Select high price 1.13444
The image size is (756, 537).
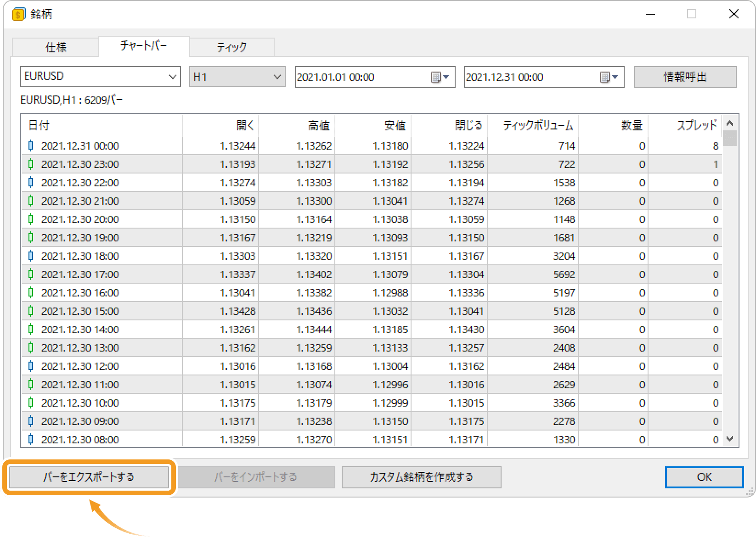coord(314,330)
